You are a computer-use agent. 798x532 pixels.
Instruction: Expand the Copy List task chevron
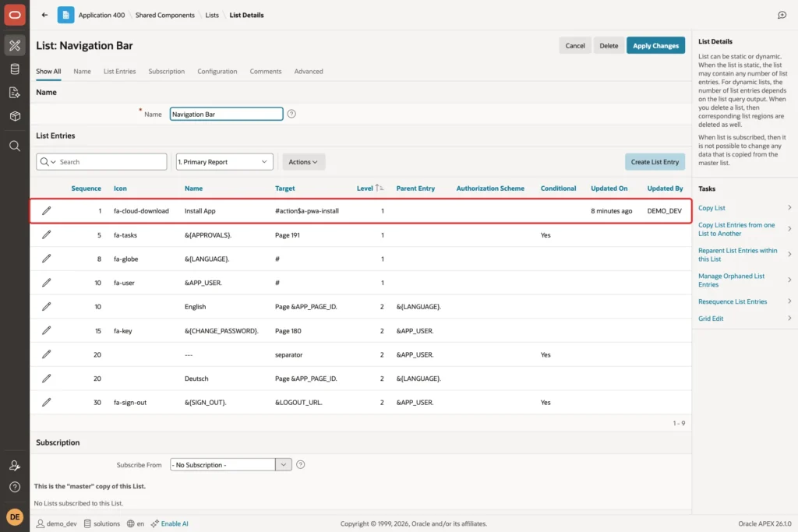tap(789, 207)
